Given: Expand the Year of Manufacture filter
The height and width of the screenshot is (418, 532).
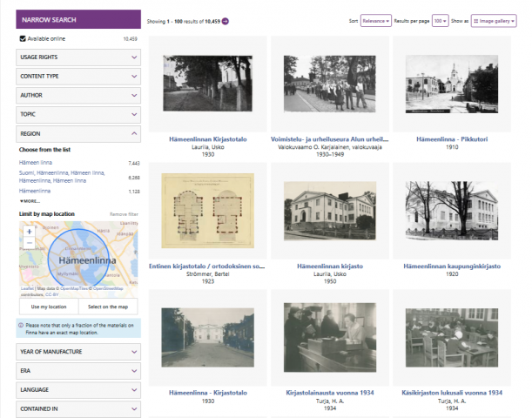Looking at the screenshot, I should (x=78, y=352).
